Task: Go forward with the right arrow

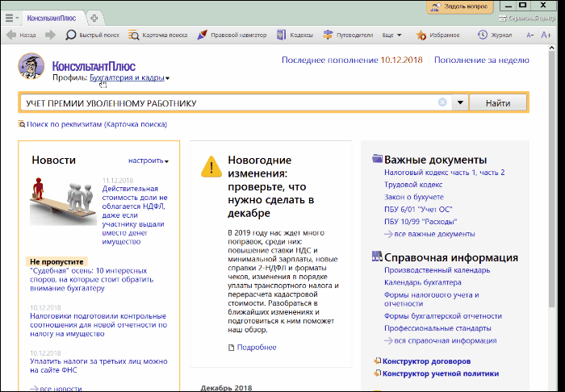Action: point(50,35)
